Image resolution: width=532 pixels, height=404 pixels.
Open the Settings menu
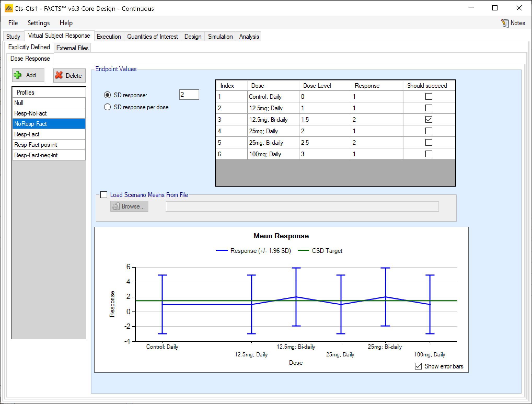(x=38, y=23)
